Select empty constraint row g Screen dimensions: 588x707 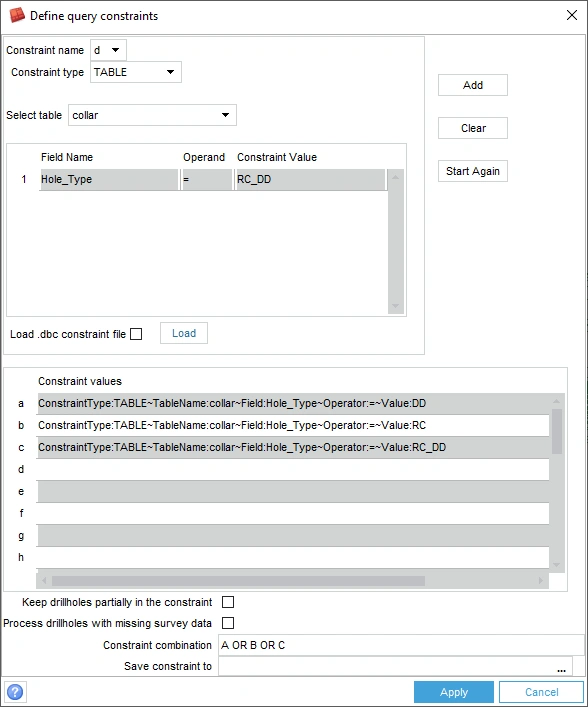point(293,536)
